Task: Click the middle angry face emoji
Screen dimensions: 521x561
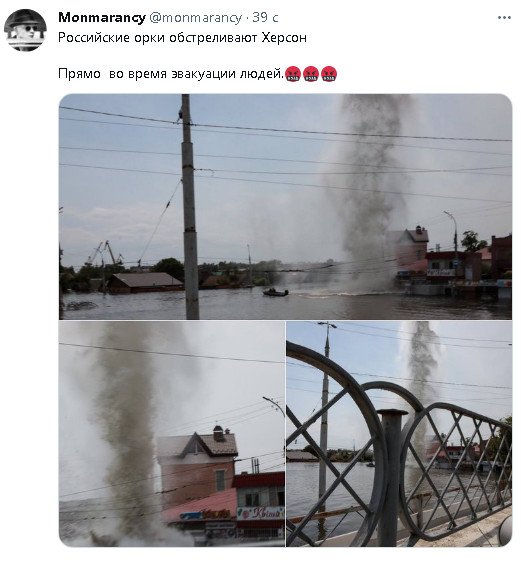Action: pos(311,74)
